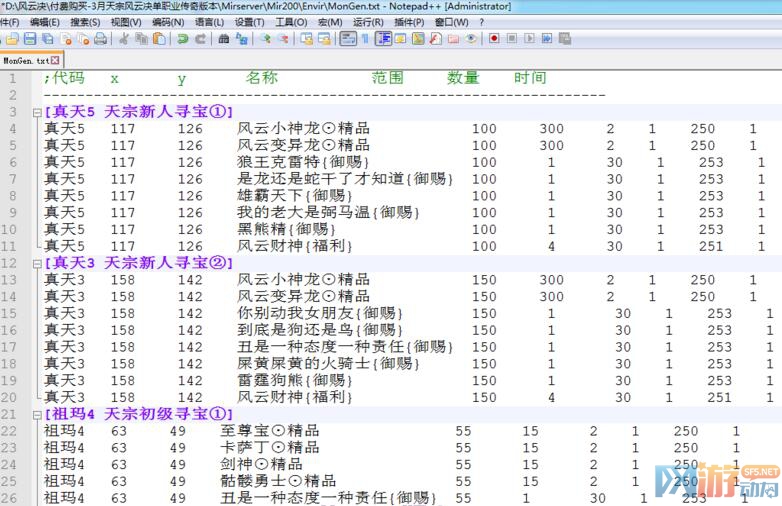Open the 设置(T) settings menu
This screenshot has height=506, width=782.
(250, 22)
